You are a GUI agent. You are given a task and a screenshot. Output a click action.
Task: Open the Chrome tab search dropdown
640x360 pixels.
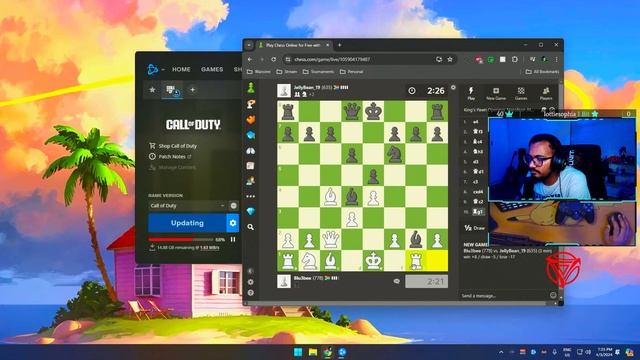pyautogui.click(x=249, y=45)
